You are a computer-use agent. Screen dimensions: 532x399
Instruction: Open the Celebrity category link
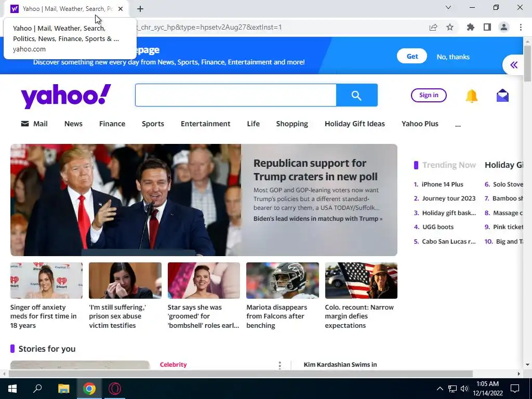(x=173, y=364)
